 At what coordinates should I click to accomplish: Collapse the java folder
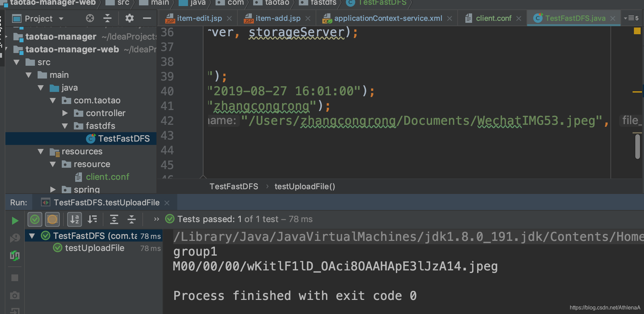click(x=41, y=88)
